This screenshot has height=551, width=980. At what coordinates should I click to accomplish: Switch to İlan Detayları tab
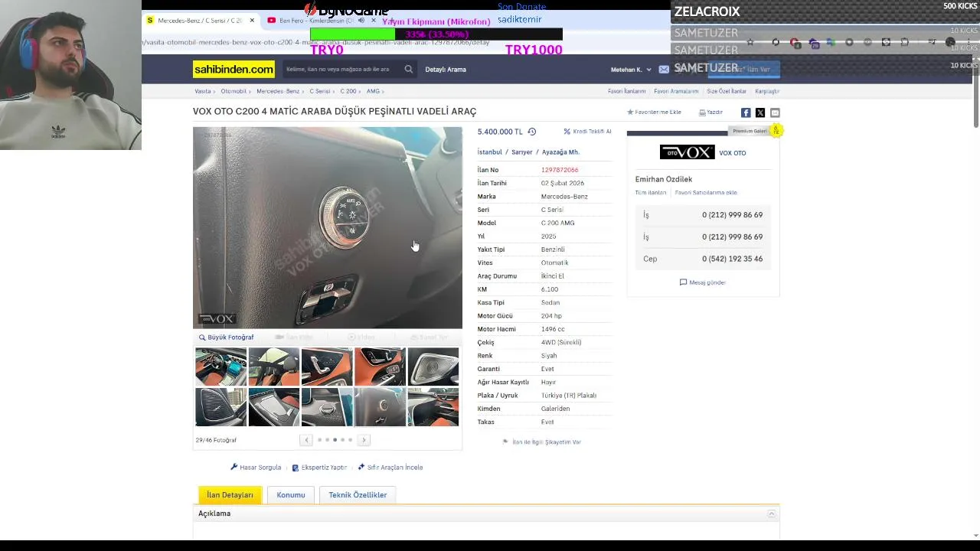230,495
